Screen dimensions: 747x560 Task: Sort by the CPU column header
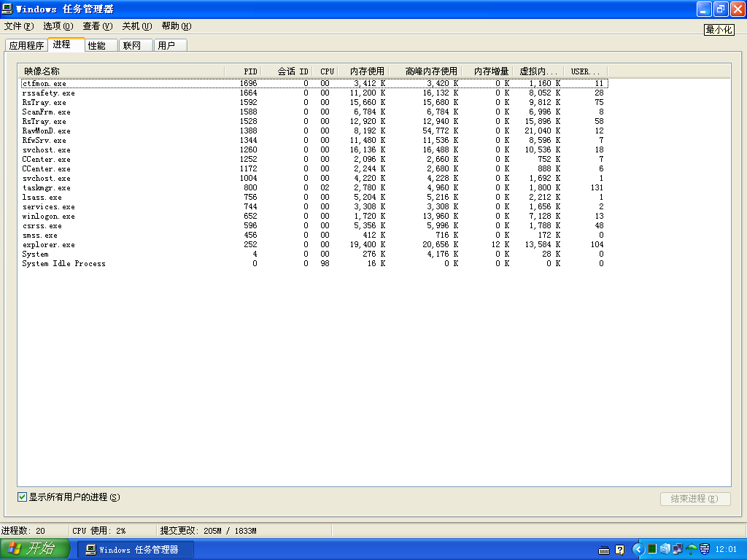[x=325, y=71]
